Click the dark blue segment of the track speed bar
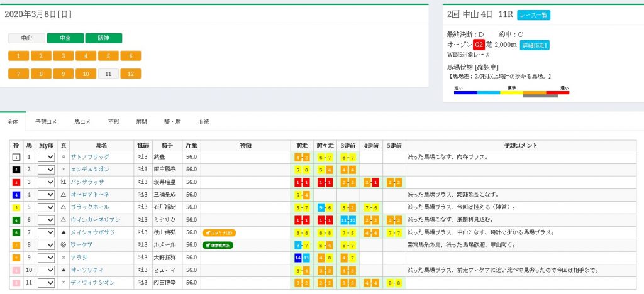Screen dimensions: 644x294 point(465,92)
